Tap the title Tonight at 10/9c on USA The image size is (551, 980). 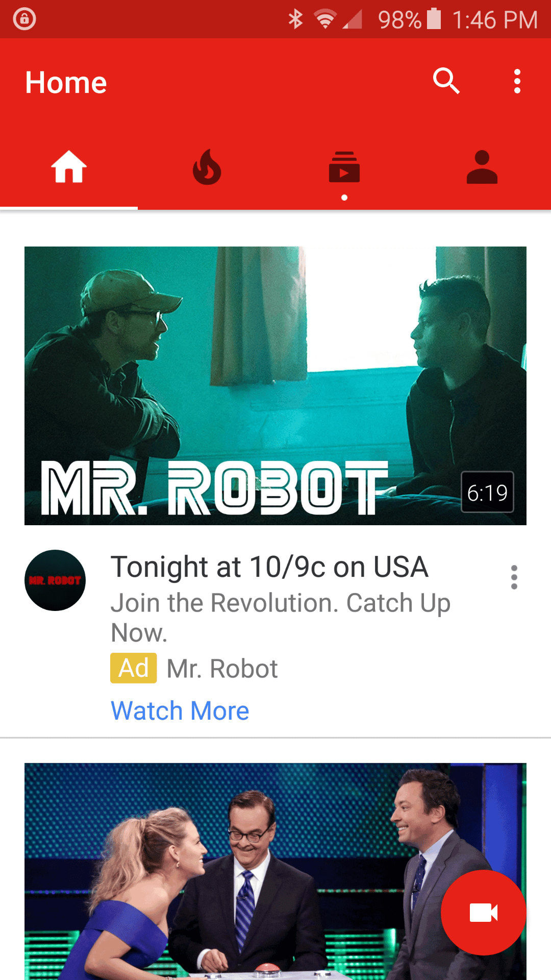[x=269, y=567]
